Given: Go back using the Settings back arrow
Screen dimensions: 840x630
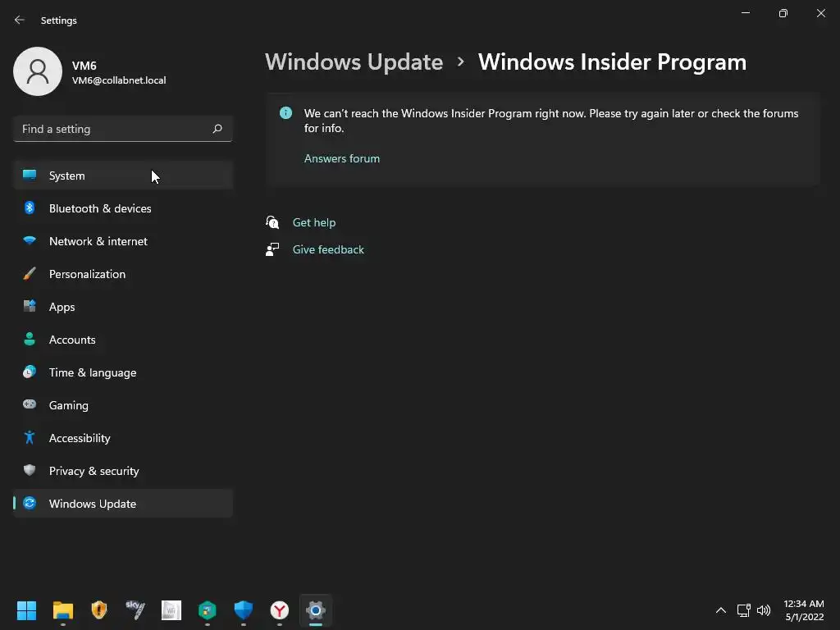Looking at the screenshot, I should (x=20, y=20).
